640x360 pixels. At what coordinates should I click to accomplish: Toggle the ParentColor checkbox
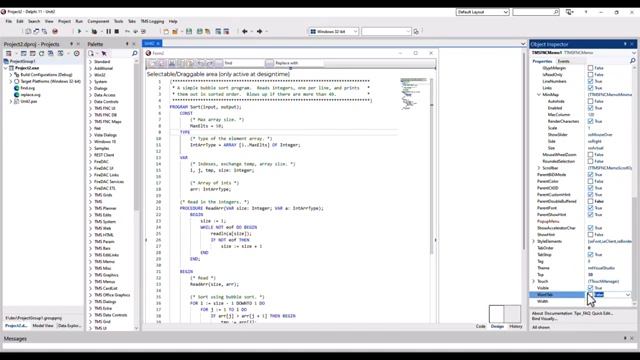(590, 181)
